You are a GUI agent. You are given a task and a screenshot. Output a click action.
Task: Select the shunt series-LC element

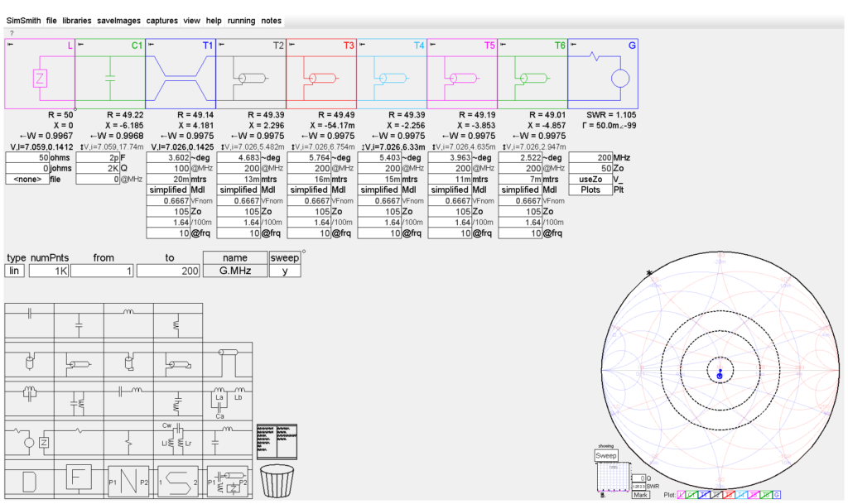pyautogui.click(x=178, y=401)
